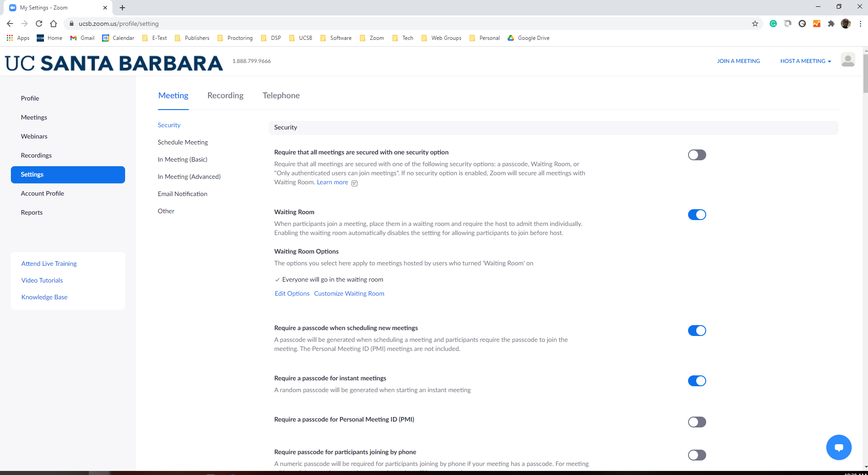The width and height of the screenshot is (868, 475).
Task: Open Profile in the left sidebar
Action: 30,98
